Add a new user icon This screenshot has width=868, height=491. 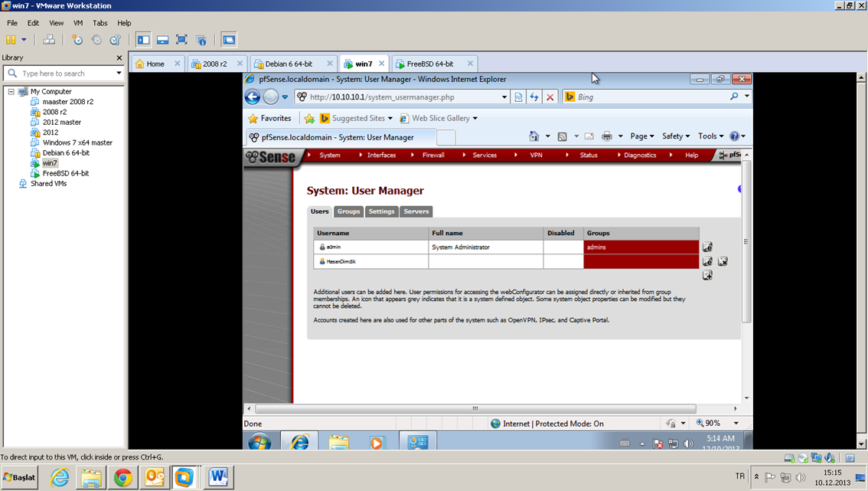[707, 276]
